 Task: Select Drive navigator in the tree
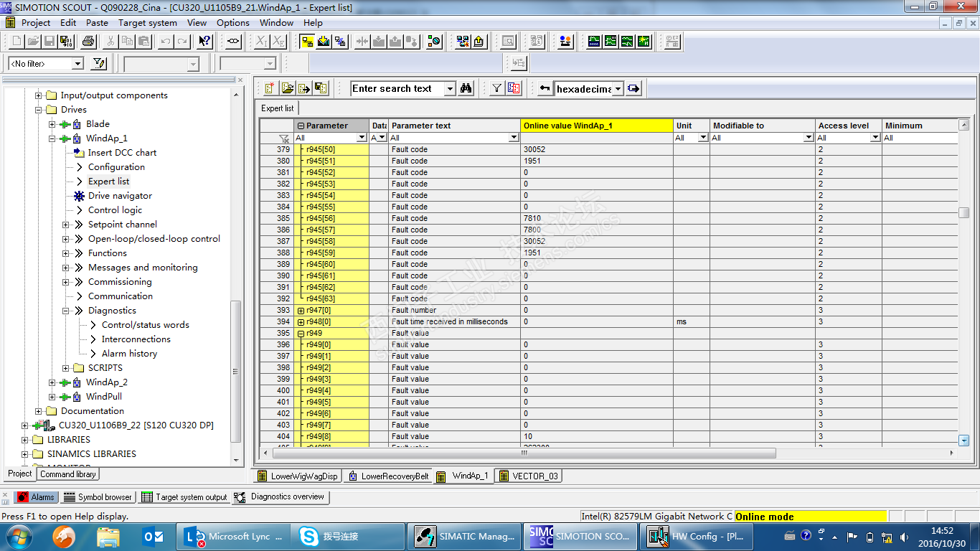(120, 196)
